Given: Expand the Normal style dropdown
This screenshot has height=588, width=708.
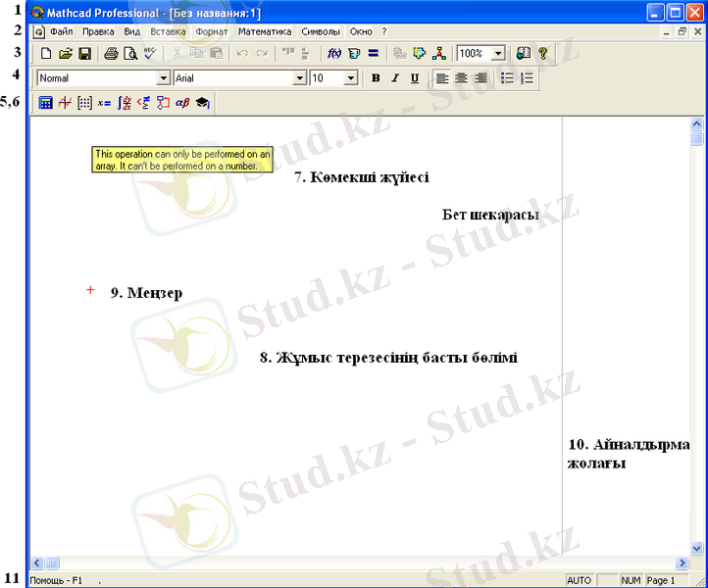Looking at the screenshot, I should pyautogui.click(x=164, y=78).
